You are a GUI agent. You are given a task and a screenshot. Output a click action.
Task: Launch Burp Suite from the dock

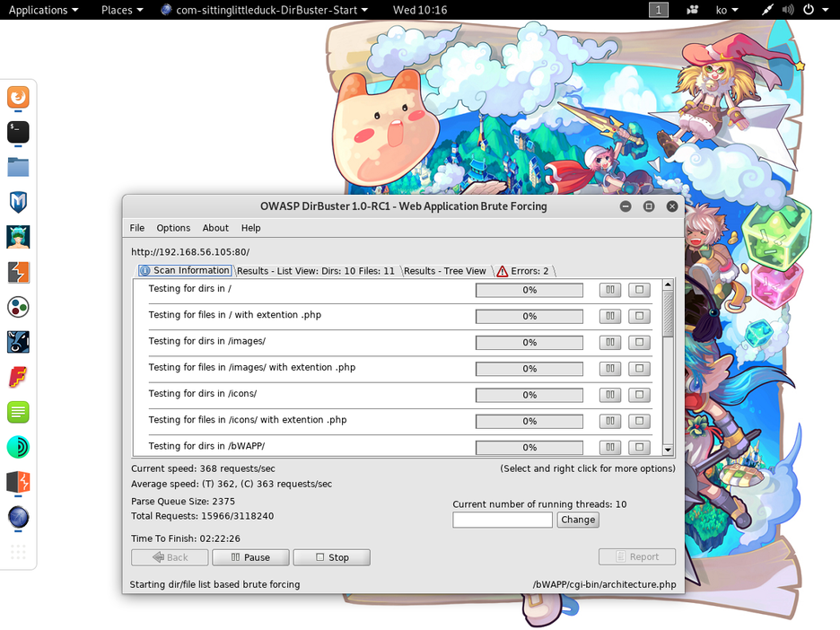pos(18,272)
